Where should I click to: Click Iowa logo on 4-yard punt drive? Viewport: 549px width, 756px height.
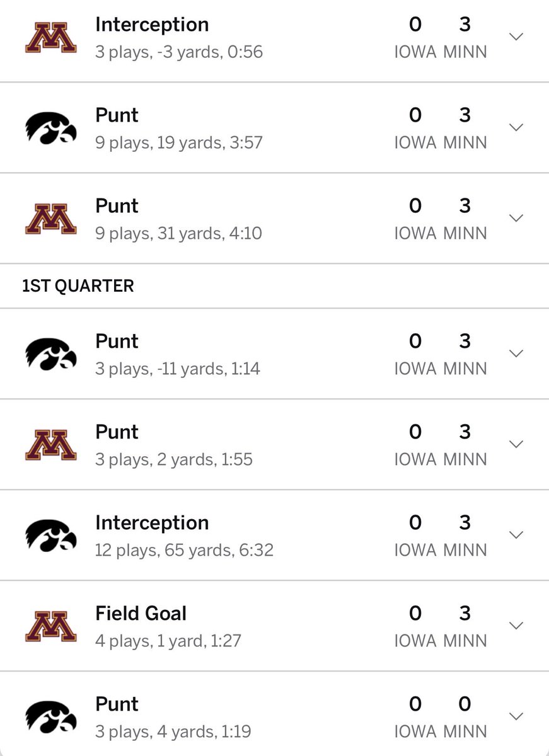(51, 717)
